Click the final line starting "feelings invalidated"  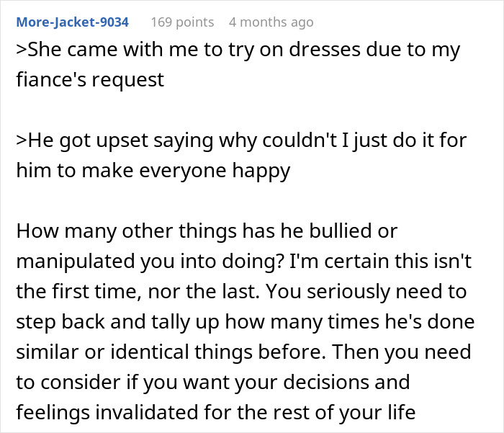217,412
